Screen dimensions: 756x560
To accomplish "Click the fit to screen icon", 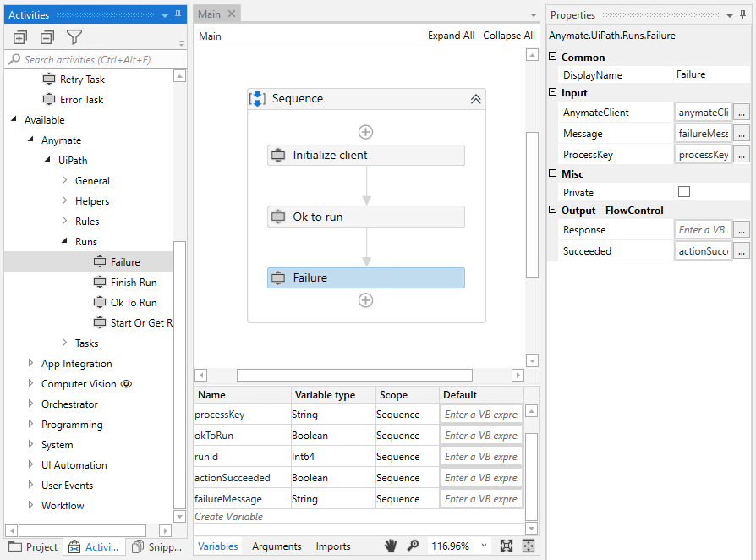I will 507,546.
